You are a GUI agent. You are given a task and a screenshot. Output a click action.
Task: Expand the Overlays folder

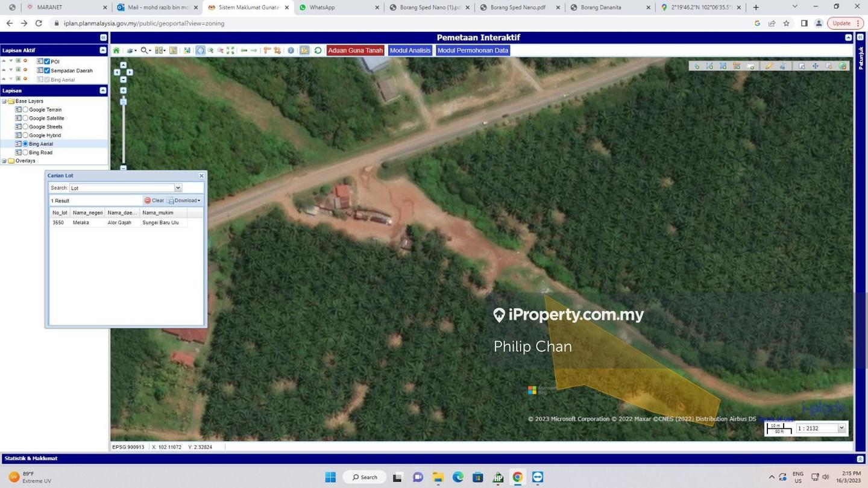[4, 161]
